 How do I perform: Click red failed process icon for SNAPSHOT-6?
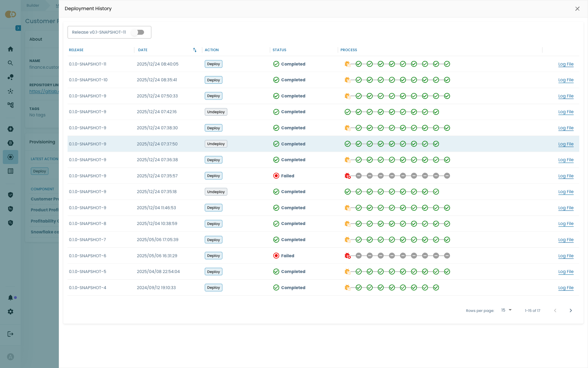point(348,256)
